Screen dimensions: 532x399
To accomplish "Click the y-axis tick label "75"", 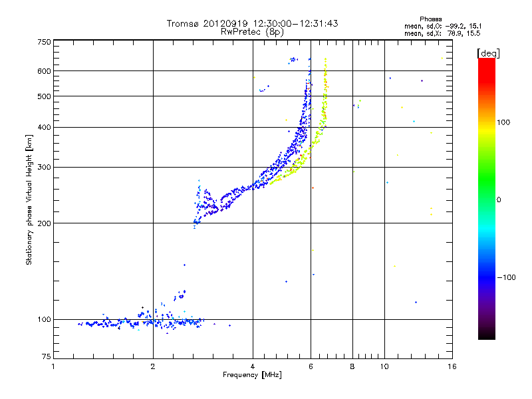I will tap(47, 356).
